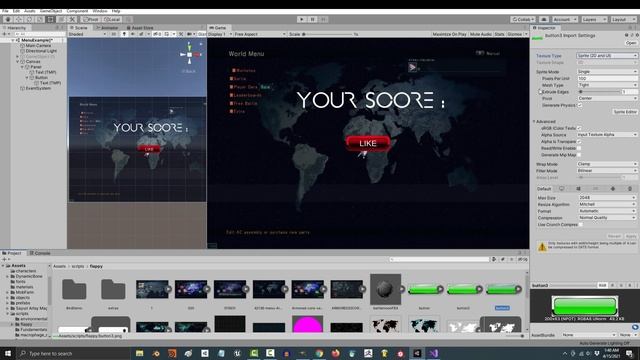Image resolution: width=640 pixels, height=360 pixels.
Task: Open the Mesh Type dropdown
Action: tap(607, 85)
